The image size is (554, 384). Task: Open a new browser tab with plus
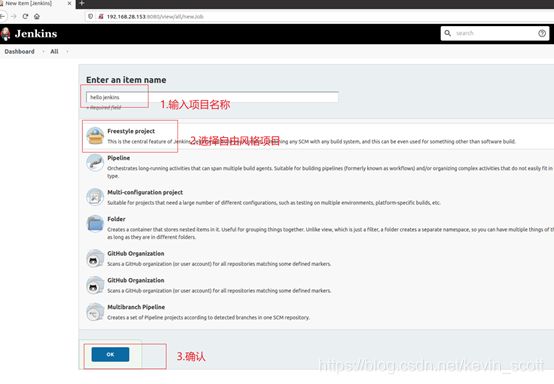(82, 4)
